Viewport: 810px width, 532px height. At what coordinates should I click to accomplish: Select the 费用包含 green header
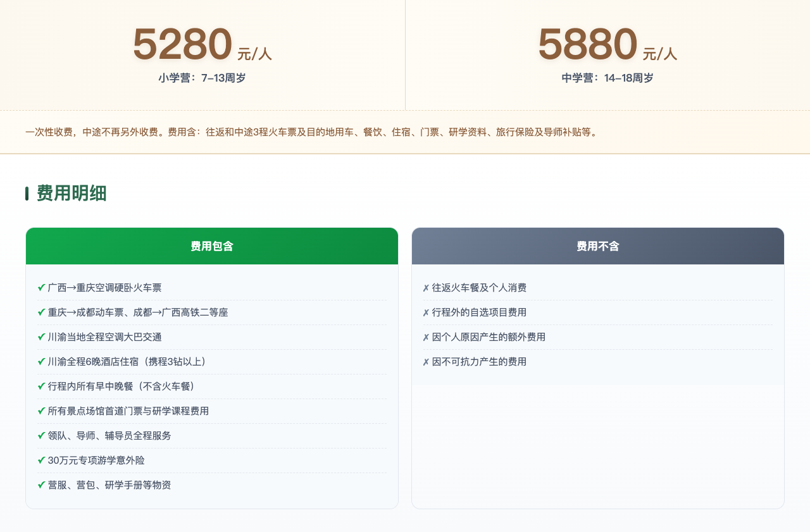212,246
